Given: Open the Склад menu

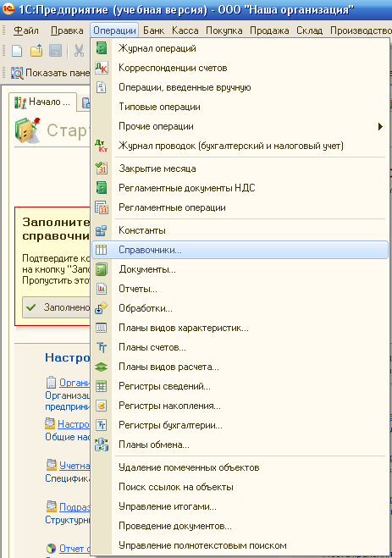Looking at the screenshot, I should 310,30.
